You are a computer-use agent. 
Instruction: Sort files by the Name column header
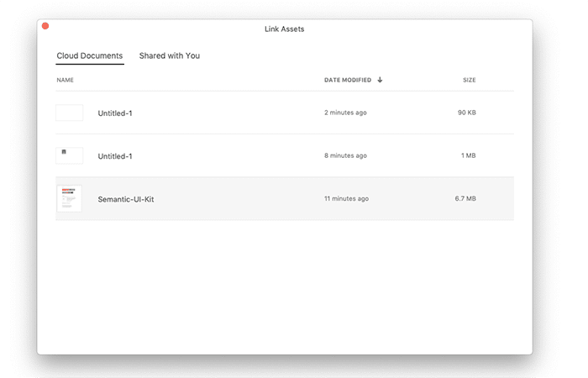tap(66, 80)
